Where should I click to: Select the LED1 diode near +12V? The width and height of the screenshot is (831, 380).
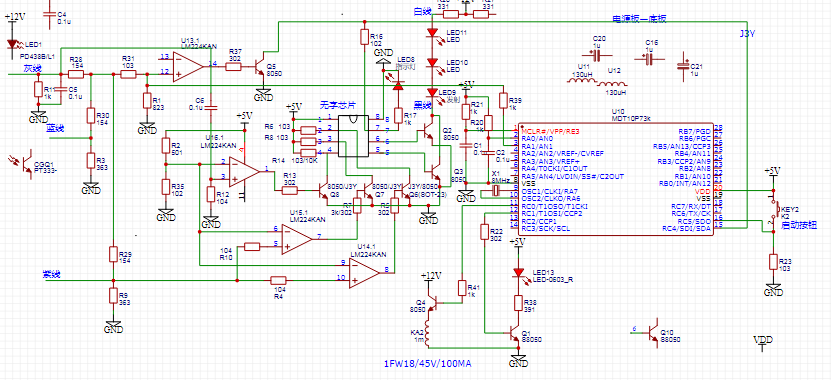(12, 45)
